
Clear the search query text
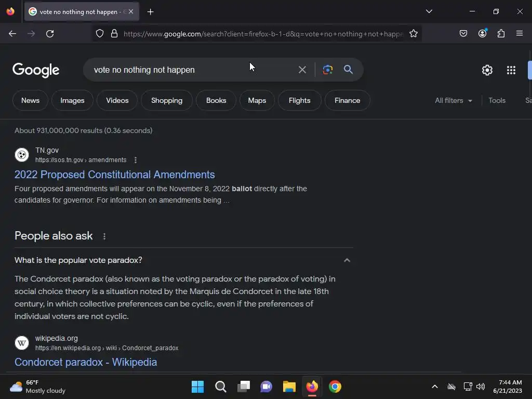[302, 70]
